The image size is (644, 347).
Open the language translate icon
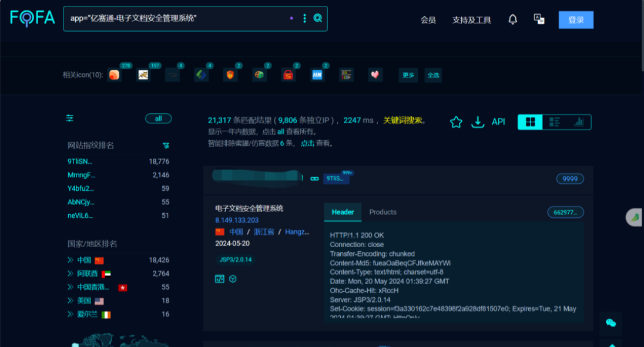539,19
